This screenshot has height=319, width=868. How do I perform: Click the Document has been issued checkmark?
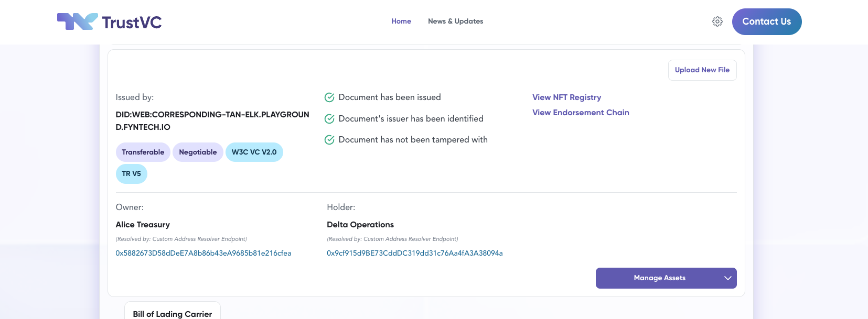tap(329, 97)
